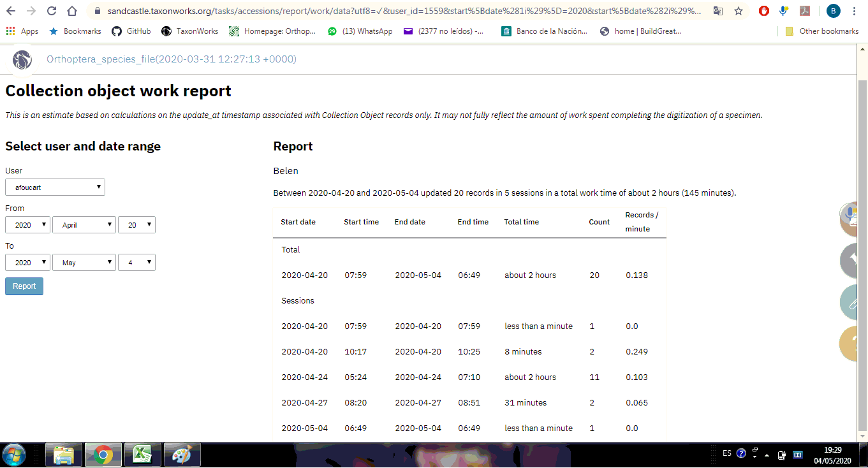Open the Adobe Acrobat extension icon
This screenshot has width=868, height=468.
805,11
